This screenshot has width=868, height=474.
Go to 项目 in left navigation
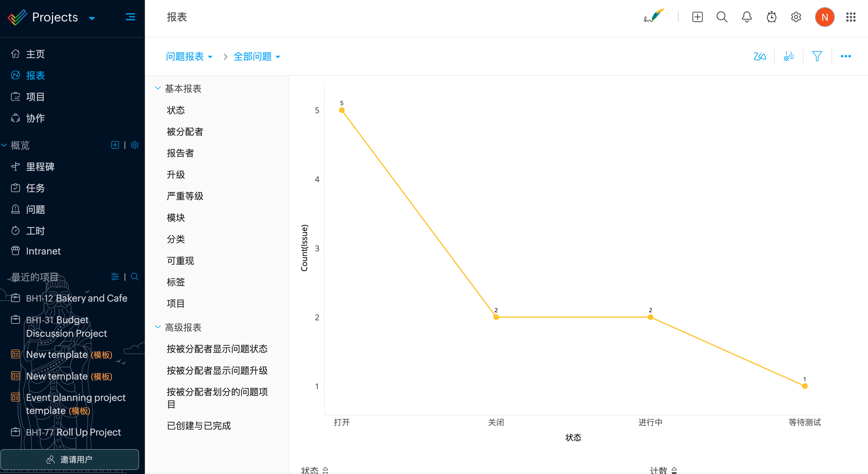click(x=35, y=97)
